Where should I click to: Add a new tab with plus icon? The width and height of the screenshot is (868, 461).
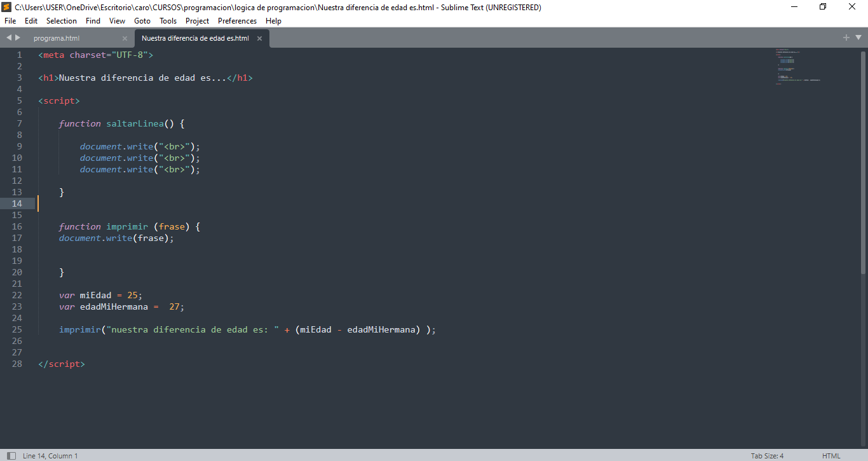click(846, 38)
